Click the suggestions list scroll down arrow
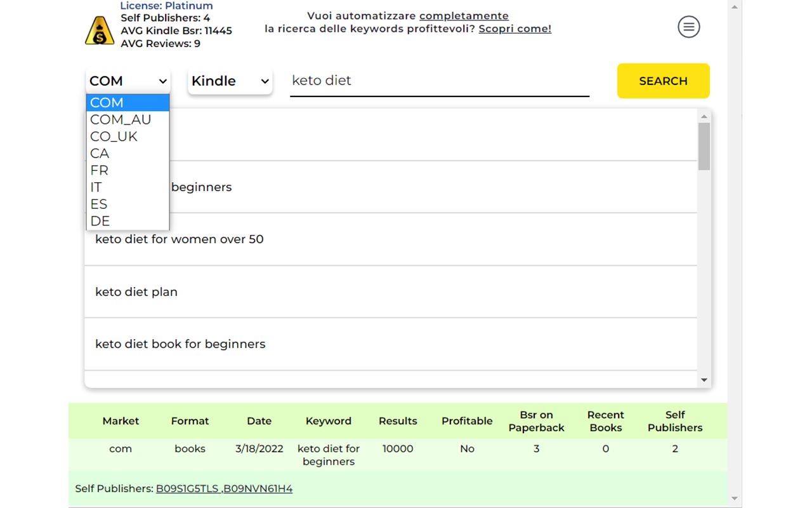This screenshot has height=508, width=812. (704, 380)
